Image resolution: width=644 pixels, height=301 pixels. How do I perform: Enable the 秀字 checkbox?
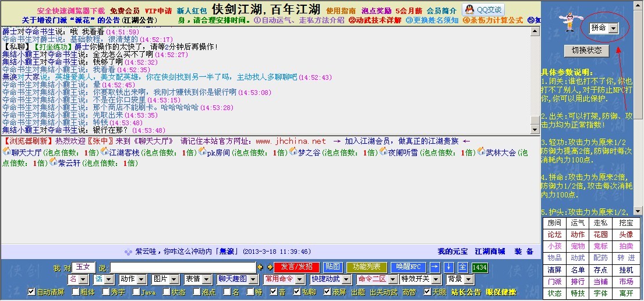[x=105, y=292]
